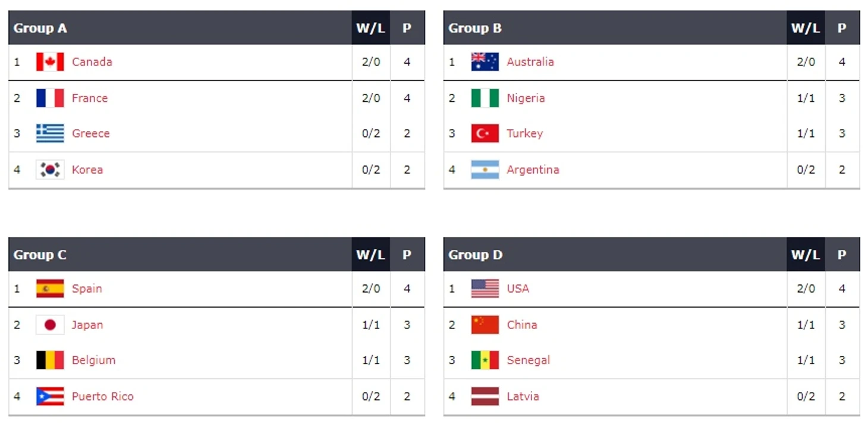
Task: Open the Nigeria team link
Action: (526, 98)
